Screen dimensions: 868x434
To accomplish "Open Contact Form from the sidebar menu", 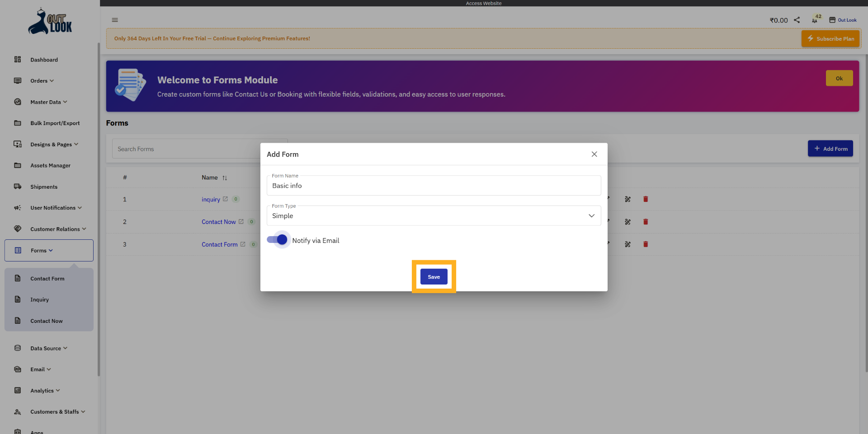I will 47,278.
